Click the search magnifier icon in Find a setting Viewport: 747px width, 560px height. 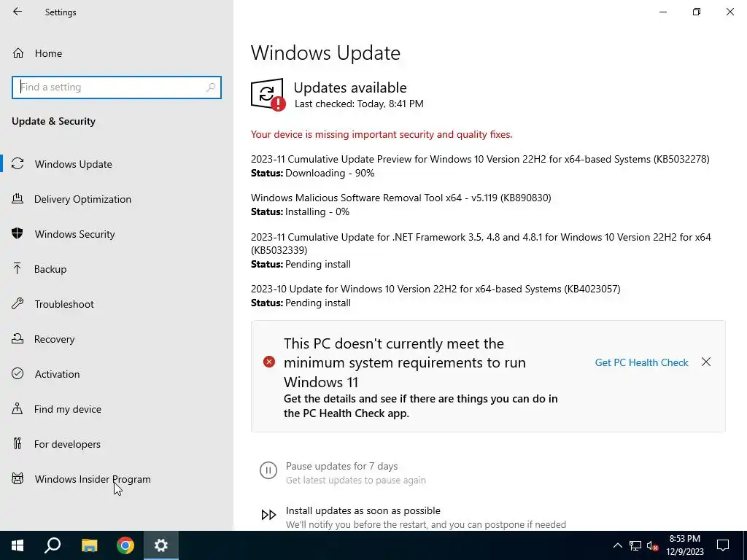coord(211,87)
